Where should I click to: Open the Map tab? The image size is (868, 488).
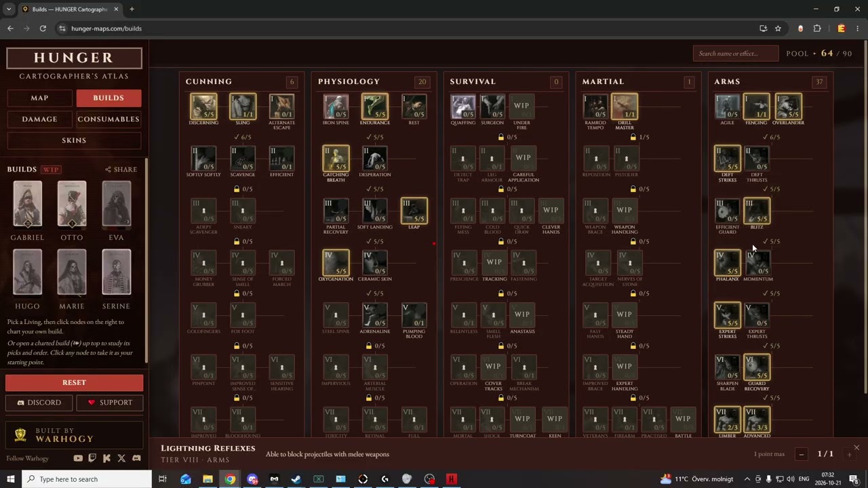pyautogui.click(x=39, y=98)
